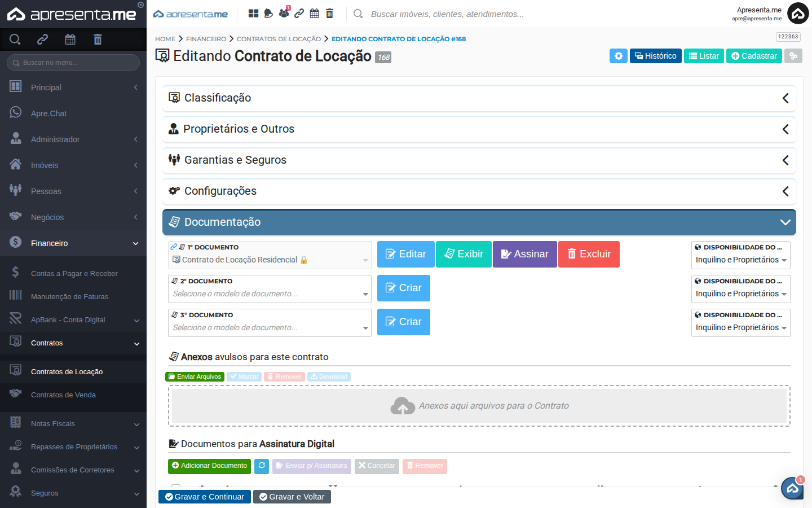Open the notifications bell icon
Image resolution: width=812 pixels, height=508 pixels.
(267, 12)
